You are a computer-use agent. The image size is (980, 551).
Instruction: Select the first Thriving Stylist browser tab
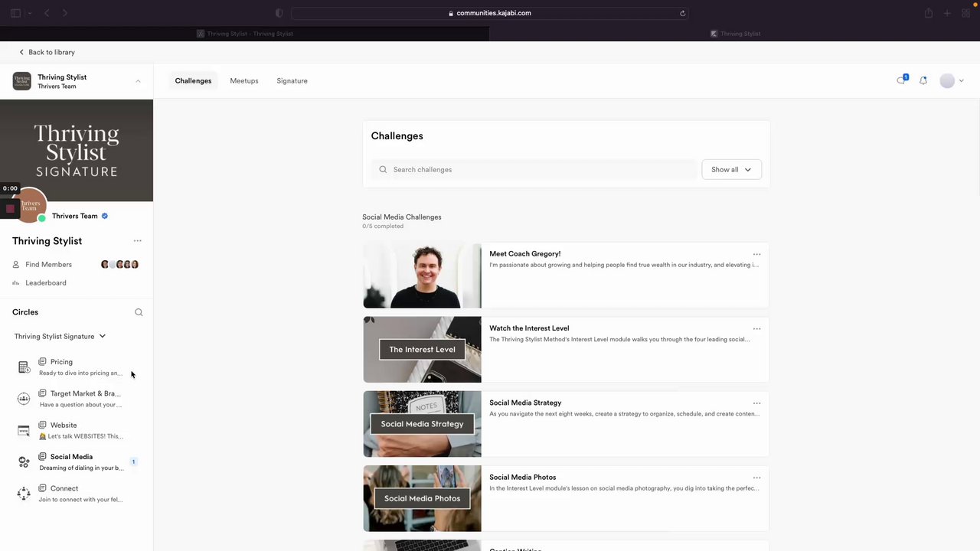tap(245, 34)
